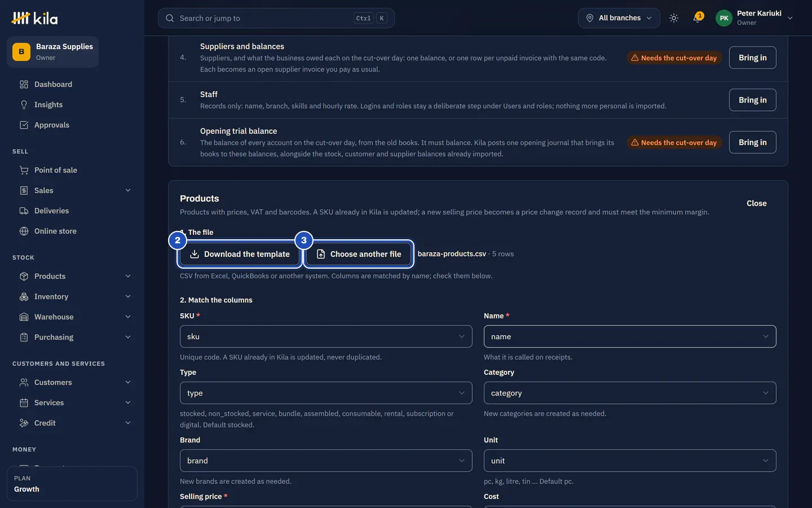Click the Purchasing clipboard icon
Viewport: 812px width, 508px height.
[24, 337]
